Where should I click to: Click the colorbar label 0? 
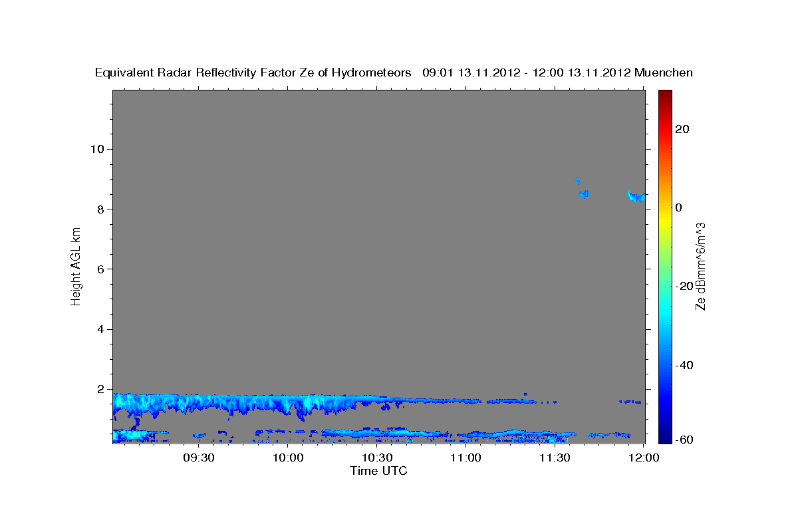[679, 207]
